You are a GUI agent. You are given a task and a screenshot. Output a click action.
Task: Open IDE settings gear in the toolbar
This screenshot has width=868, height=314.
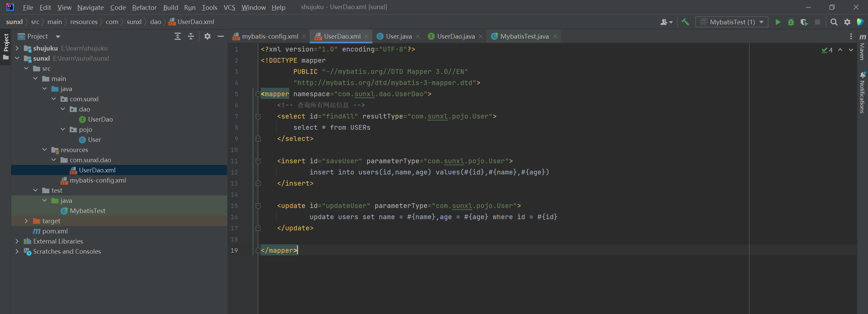click(847, 22)
